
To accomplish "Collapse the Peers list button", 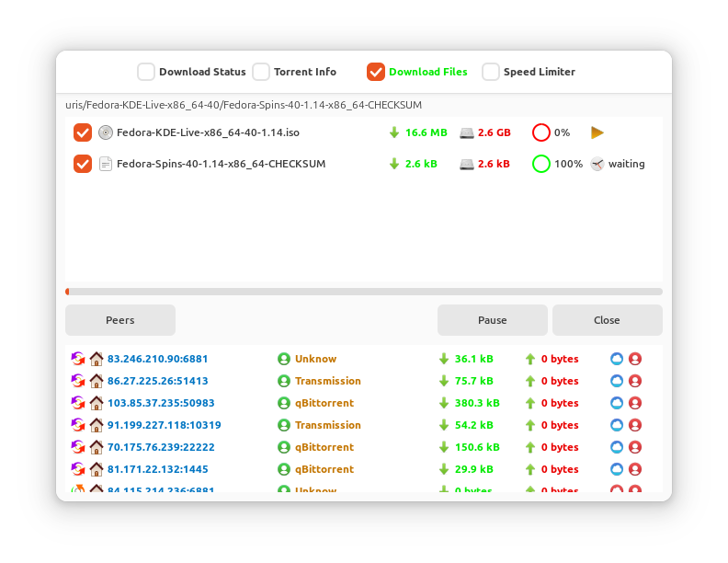I will click(120, 320).
